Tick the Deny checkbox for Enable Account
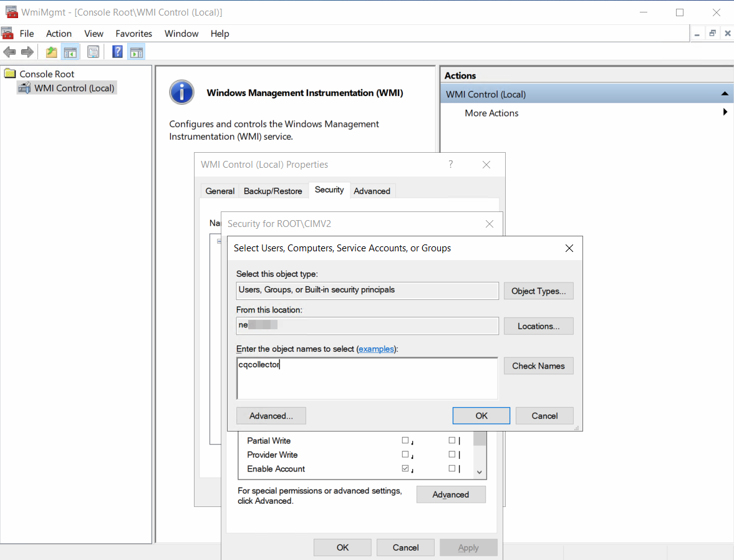This screenshot has width=734, height=560. [452, 469]
